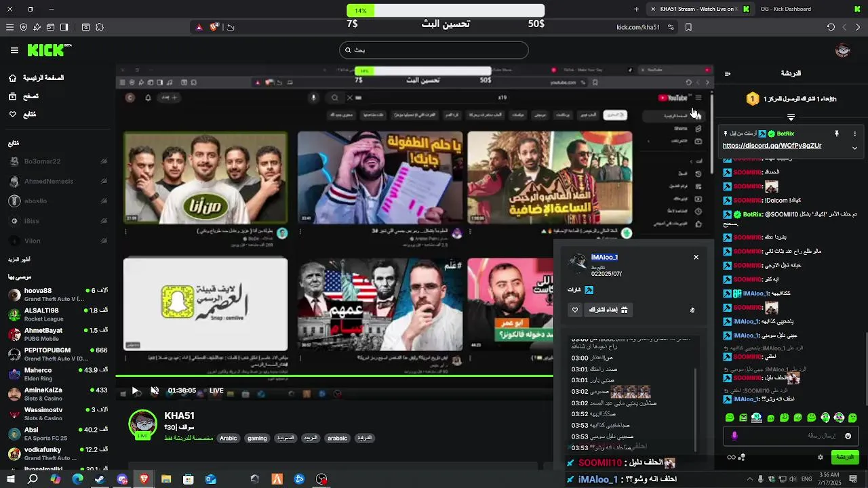Screen dimensions: 868x488
Task: Expand the gift leaderboard arrow below header
Action: tap(791, 117)
